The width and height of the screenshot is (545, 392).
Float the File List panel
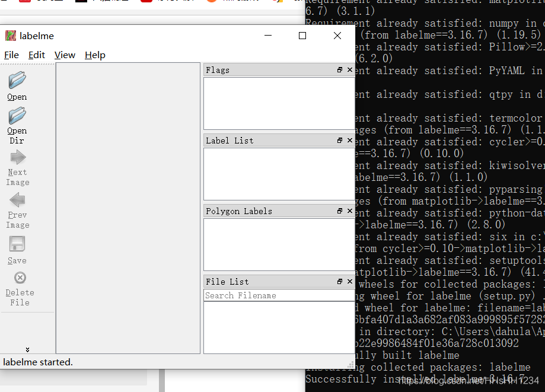point(340,282)
